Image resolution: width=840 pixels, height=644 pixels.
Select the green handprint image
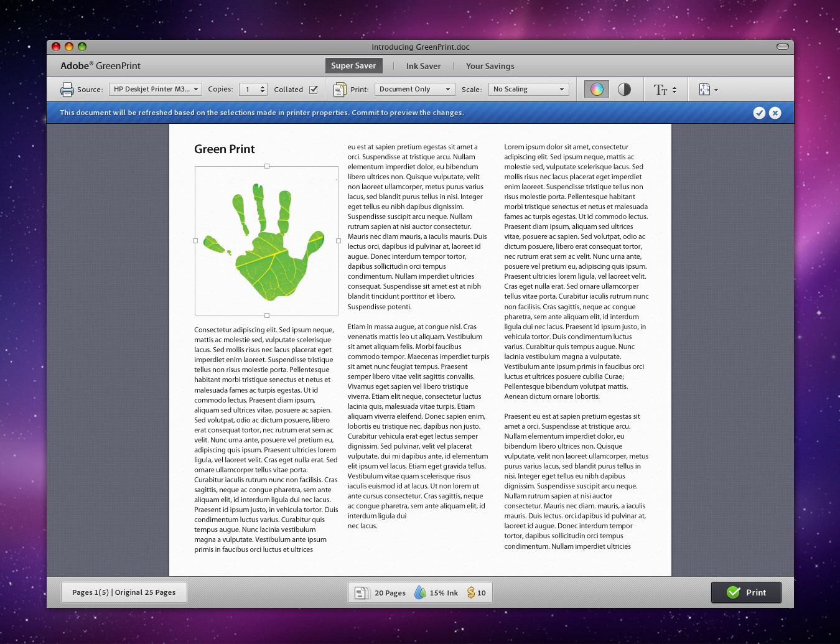pos(267,241)
